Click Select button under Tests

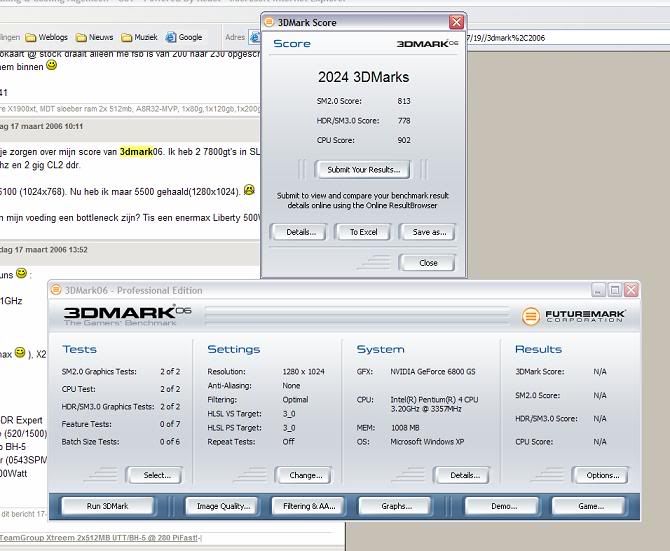click(154, 475)
